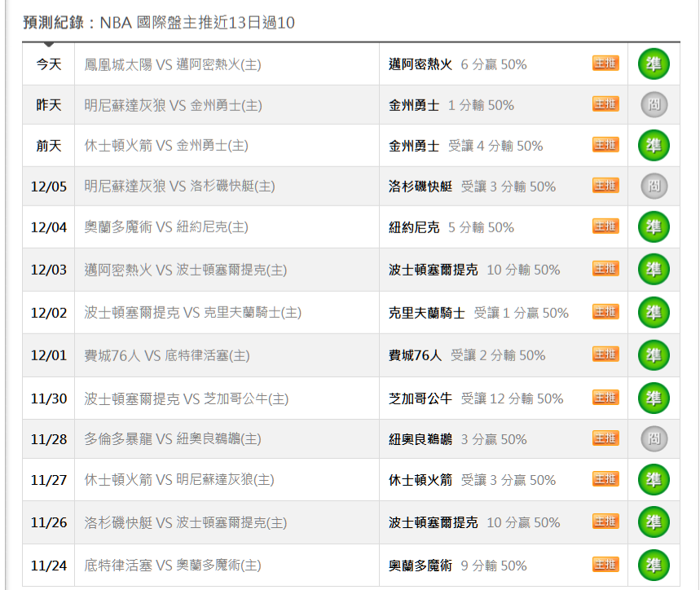The width and height of the screenshot is (700, 590).
Task: Click the 主推 badge in 前天 row
Action: click(605, 144)
